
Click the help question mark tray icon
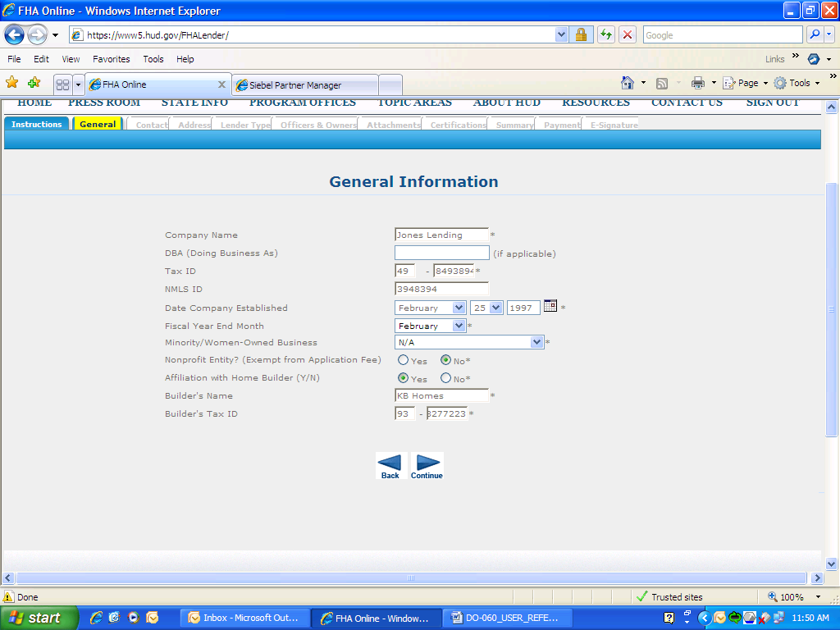[x=669, y=619]
